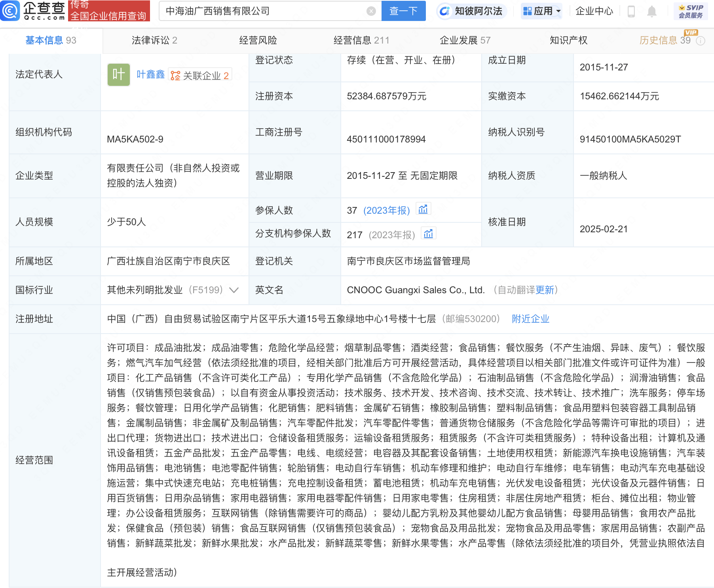Switch to the 法律诉讼 tab
The image size is (714, 588).
(x=154, y=40)
